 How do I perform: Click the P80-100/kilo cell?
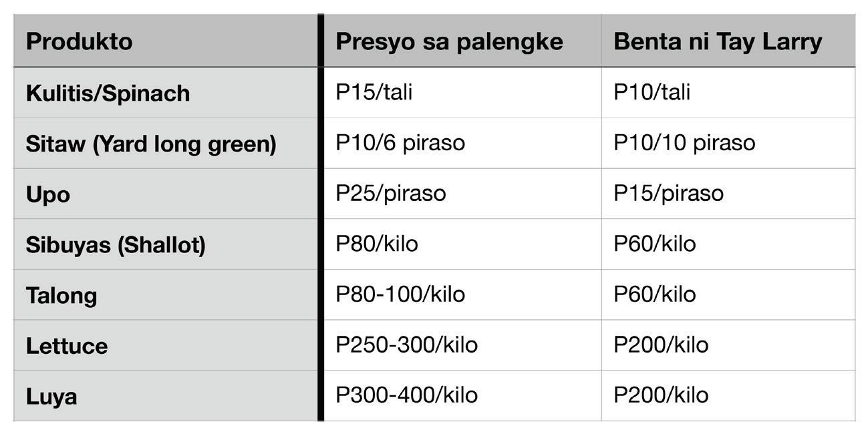462,294
